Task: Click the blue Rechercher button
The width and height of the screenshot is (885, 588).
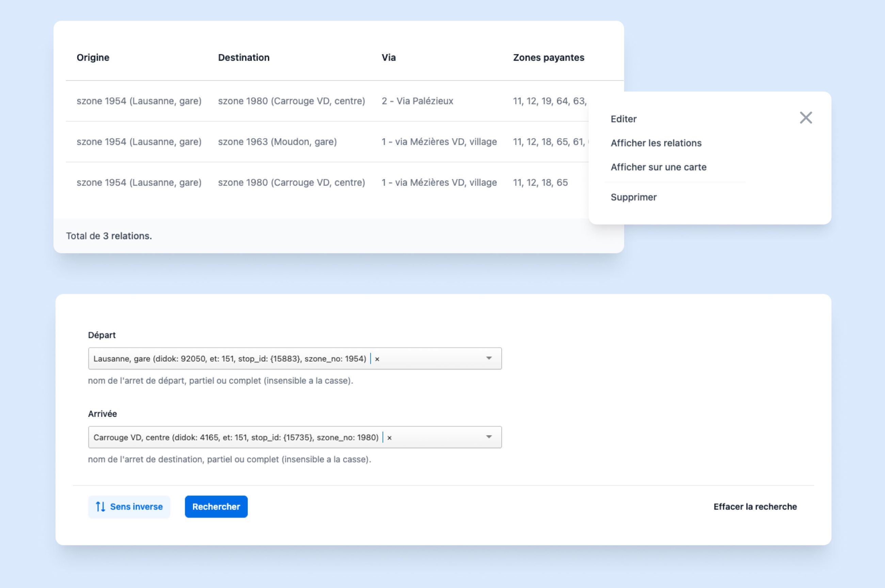Action: pos(216,507)
